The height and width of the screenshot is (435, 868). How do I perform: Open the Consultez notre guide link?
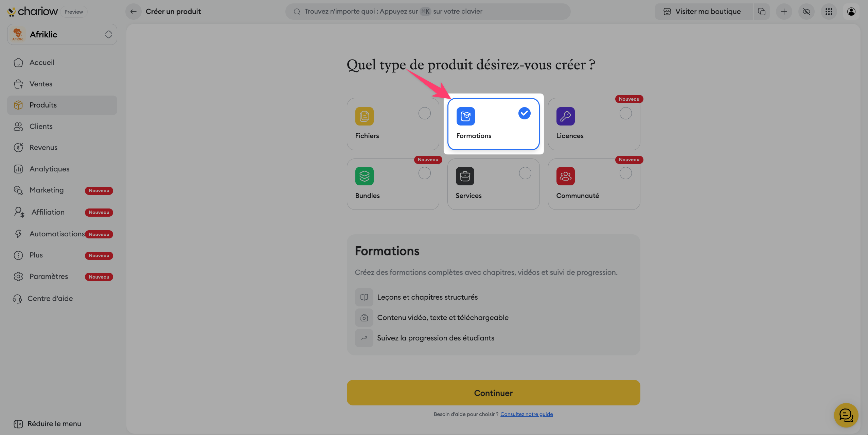point(526,414)
